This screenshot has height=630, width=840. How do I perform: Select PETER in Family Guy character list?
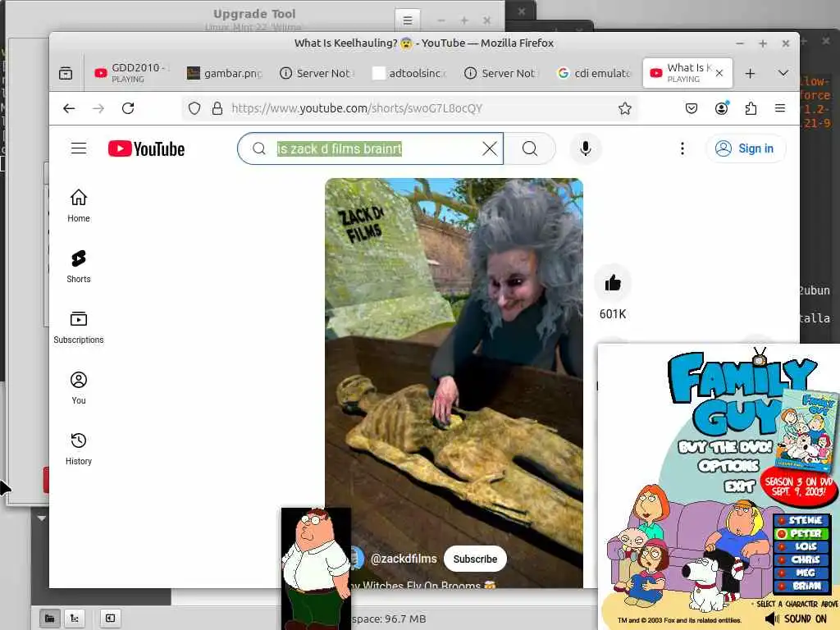(801, 533)
